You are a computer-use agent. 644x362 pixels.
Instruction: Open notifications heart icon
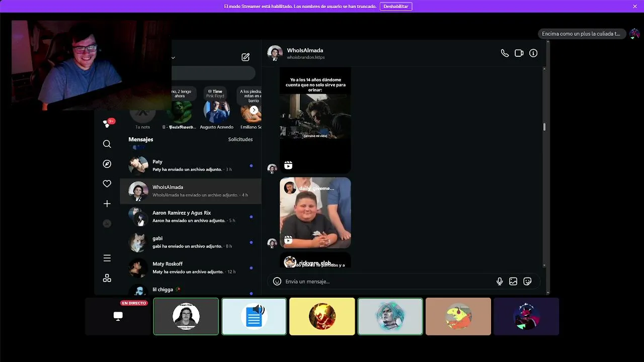(107, 184)
